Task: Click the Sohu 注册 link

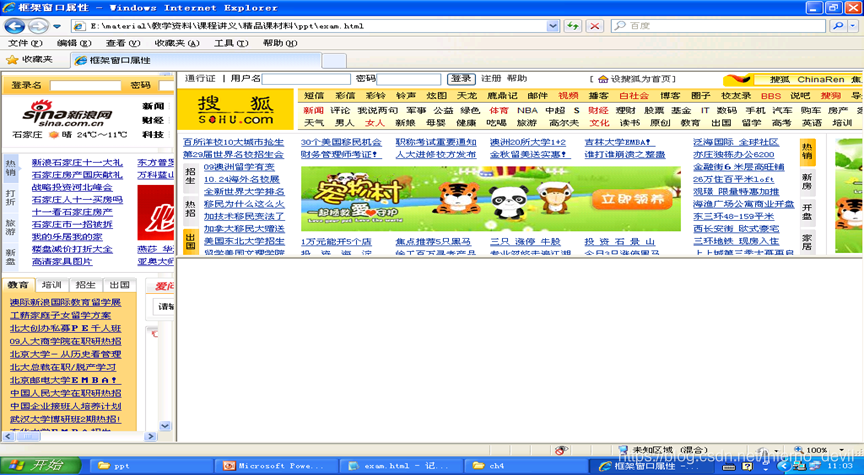Action: click(x=491, y=79)
